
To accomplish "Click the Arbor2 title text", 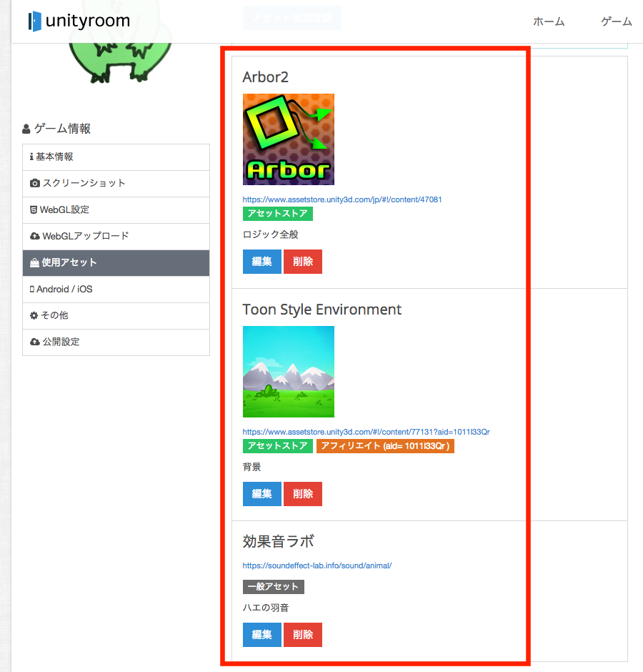I will pos(266,77).
